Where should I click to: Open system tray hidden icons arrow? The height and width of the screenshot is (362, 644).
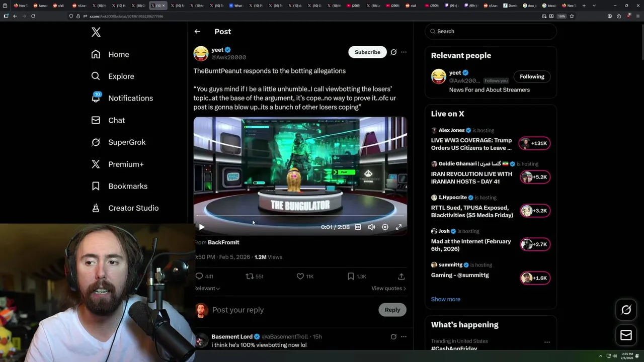pyautogui.click(x=600, y=356)
